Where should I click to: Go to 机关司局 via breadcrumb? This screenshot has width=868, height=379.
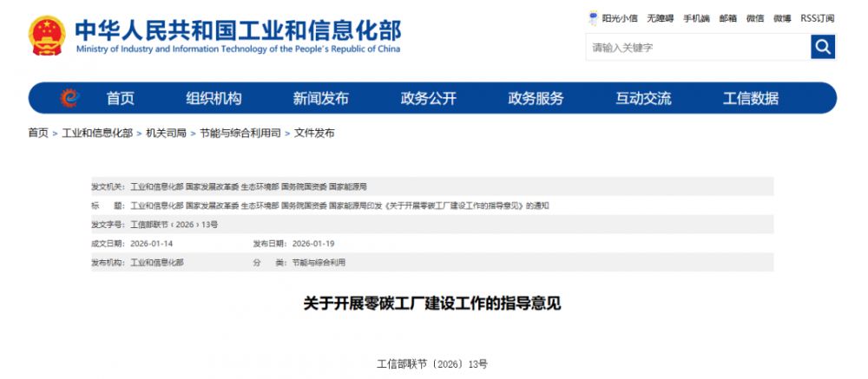[x=166, y=134]
